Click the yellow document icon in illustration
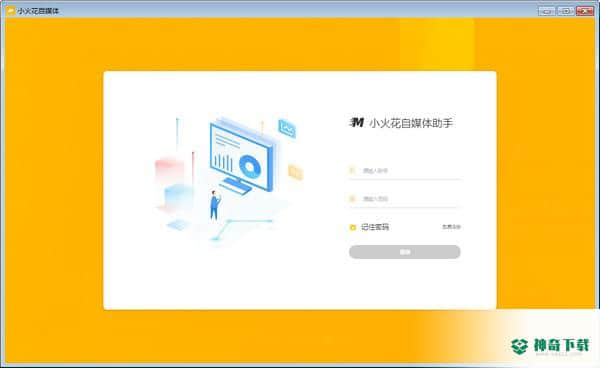Screen dimensions: 600x368 295,172
